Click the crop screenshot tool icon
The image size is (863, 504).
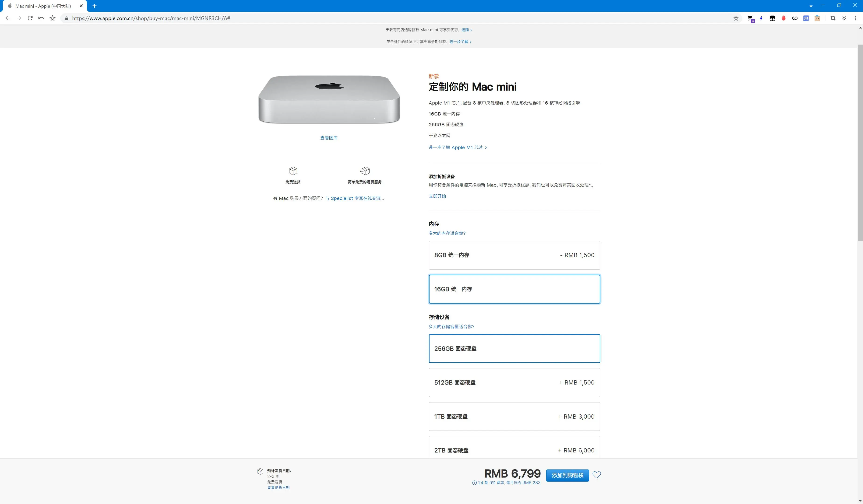pyautogui.click(x=833, y=18)
